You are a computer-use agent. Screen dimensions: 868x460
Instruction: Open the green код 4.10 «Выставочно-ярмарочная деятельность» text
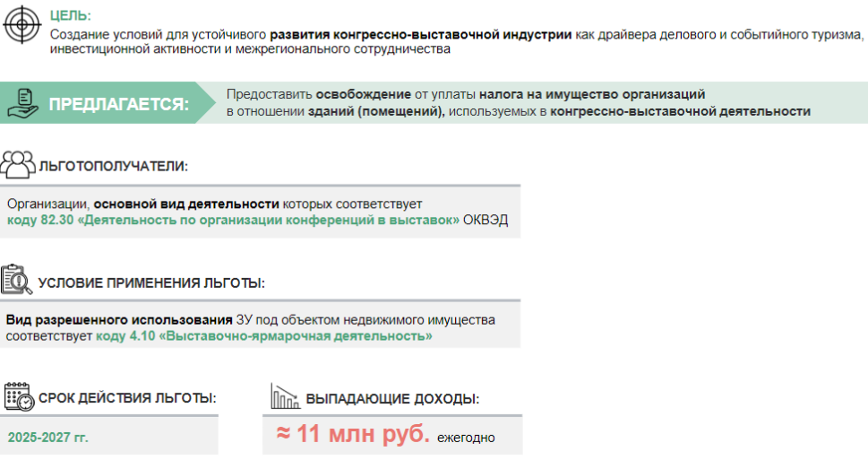264,336
